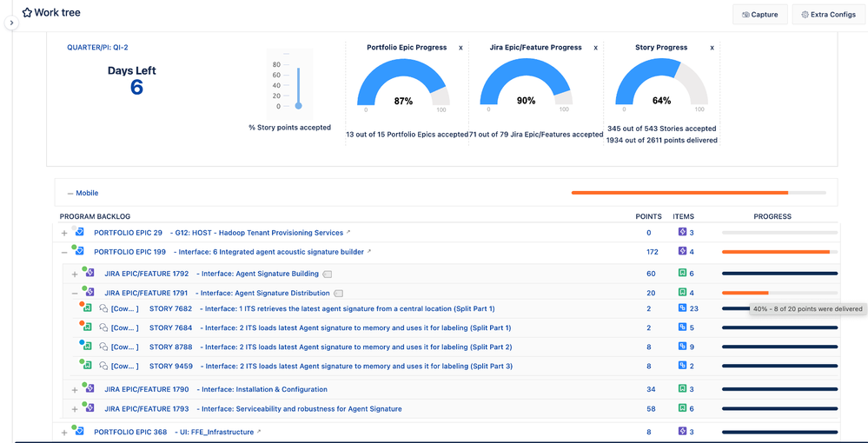Image resolution: width=868 pixels, height=443 pixels.
Task: Click items icon on Portfolio Epic 199 row
Action: 683,251
